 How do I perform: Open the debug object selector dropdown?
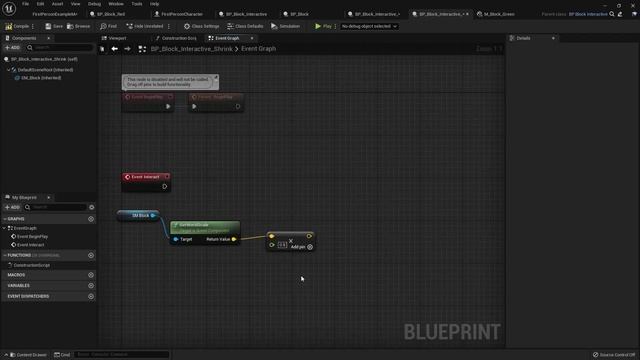[369, 26]
